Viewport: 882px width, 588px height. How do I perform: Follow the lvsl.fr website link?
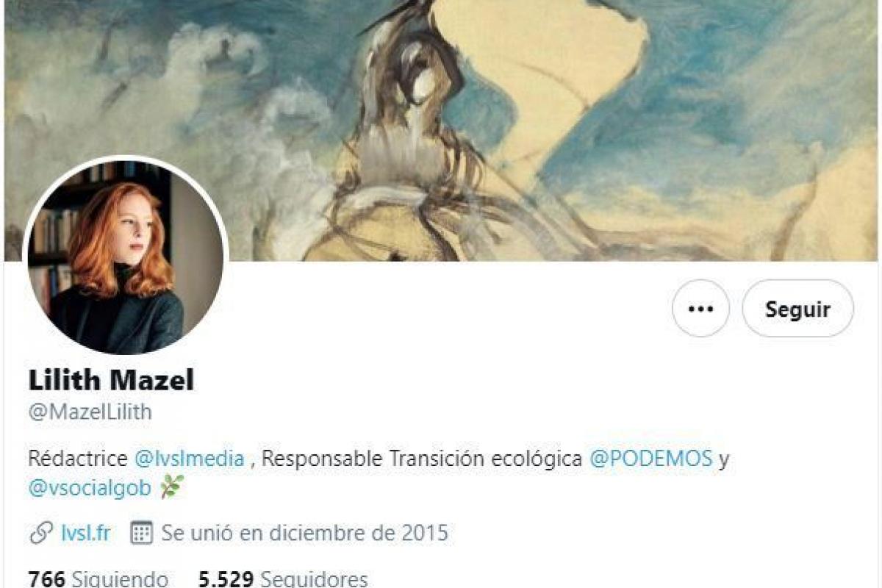(x=85, y=533)
